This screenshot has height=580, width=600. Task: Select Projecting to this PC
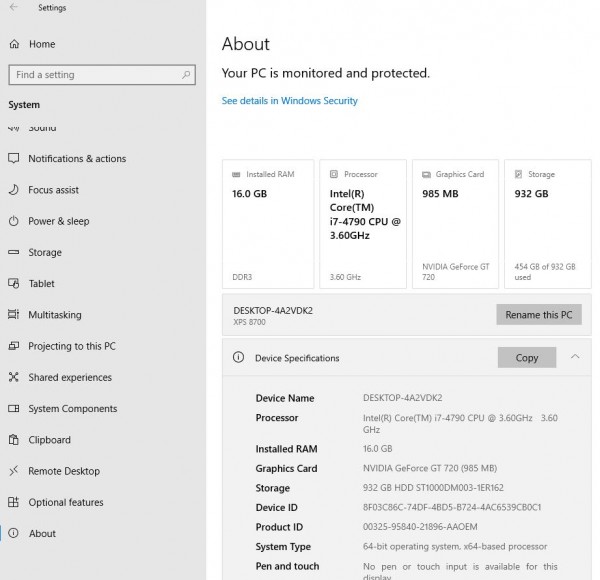[72, 346]
